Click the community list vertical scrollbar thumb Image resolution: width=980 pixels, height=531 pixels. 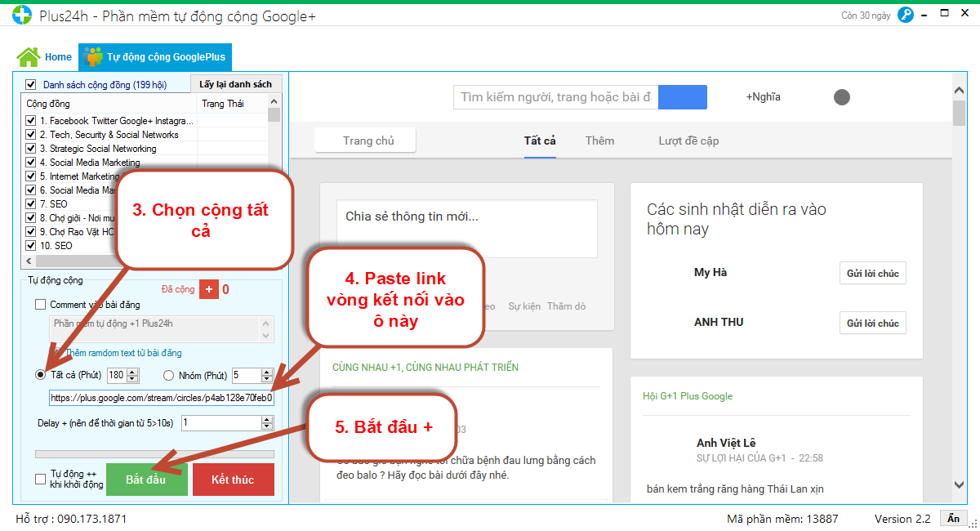click(274, 115)
